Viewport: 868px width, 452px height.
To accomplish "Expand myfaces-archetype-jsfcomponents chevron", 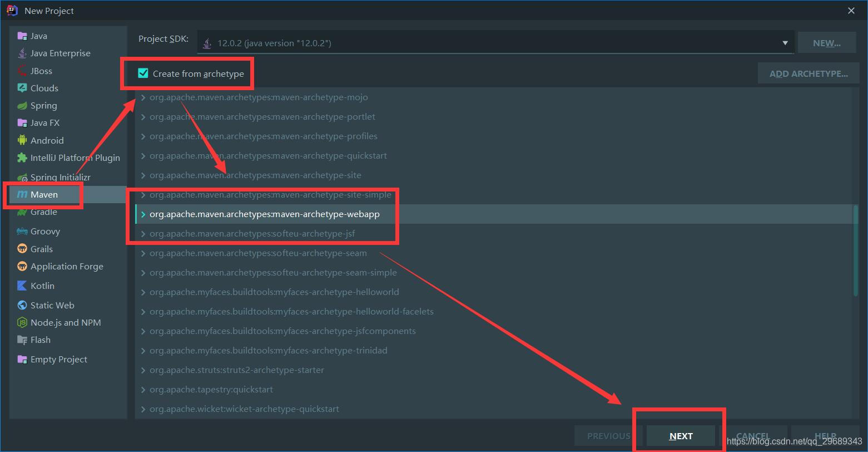I will click(x=143, y=331).
